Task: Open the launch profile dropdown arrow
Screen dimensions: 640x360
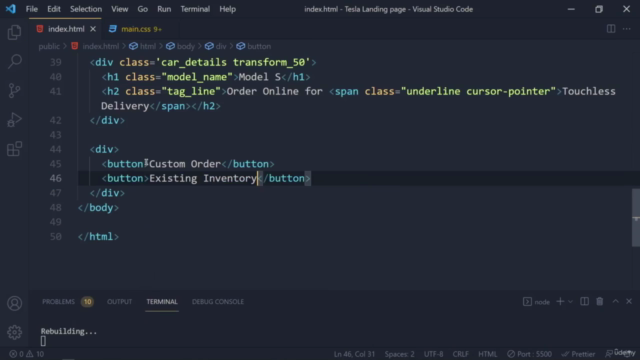Action: pyautogui.click(x=570, y=302)
